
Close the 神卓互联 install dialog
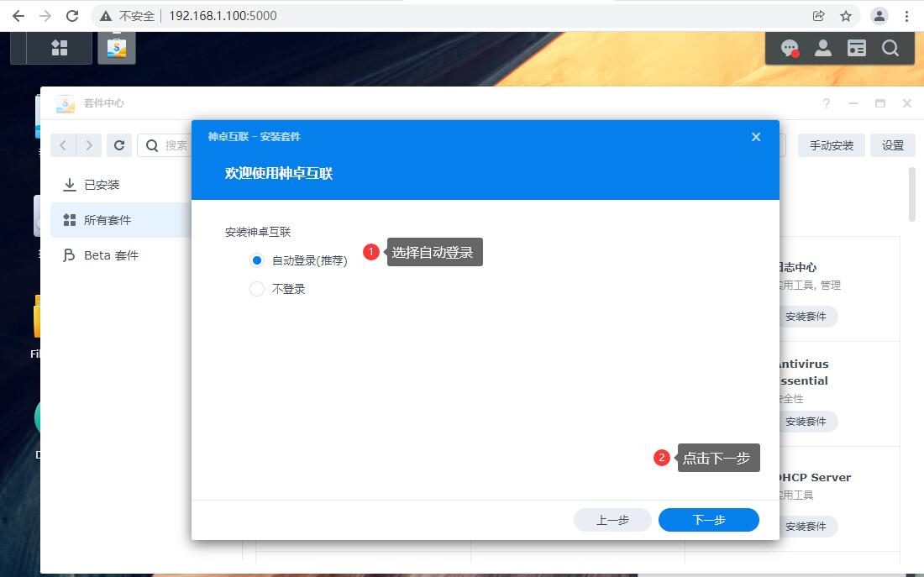tap(756, 137)
